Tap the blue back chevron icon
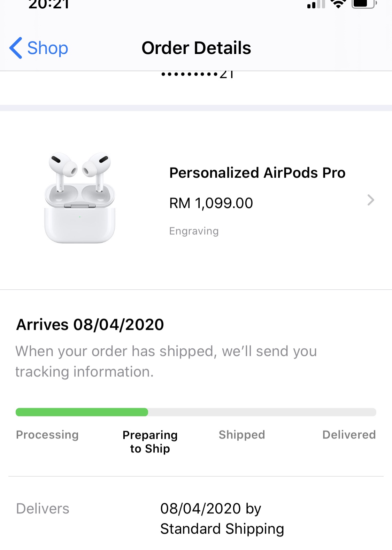Image resolution: width=392 pixels, height=550 pixels. tap(16, 48)
